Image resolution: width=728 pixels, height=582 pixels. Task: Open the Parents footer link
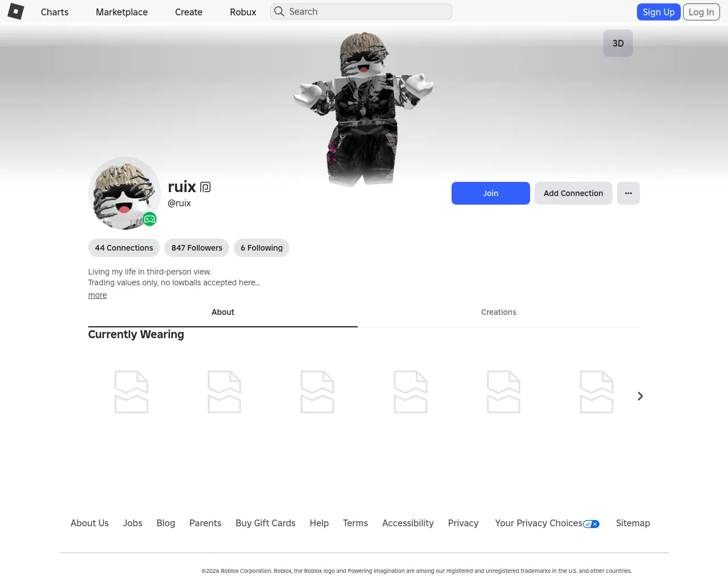pyautogui.click(x=205, y=523)
